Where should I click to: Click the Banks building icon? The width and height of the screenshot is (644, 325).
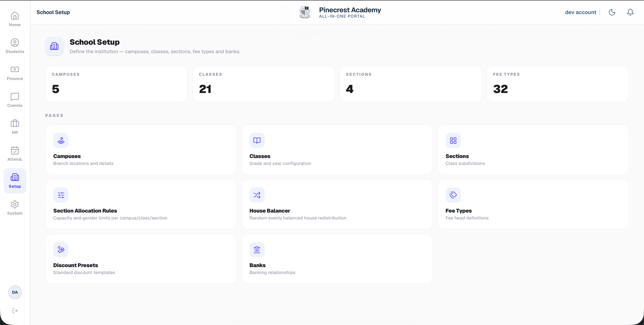[257, 249]
